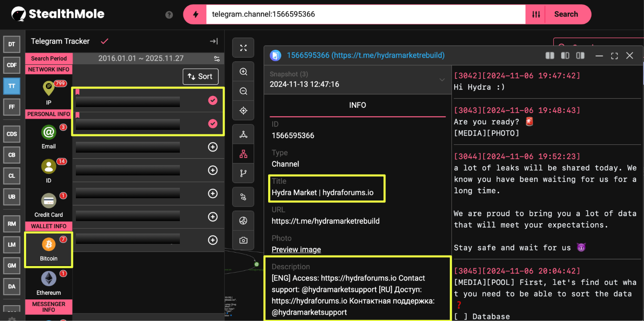
Task: Open the search filter options
Action: (x=536, y=15)
